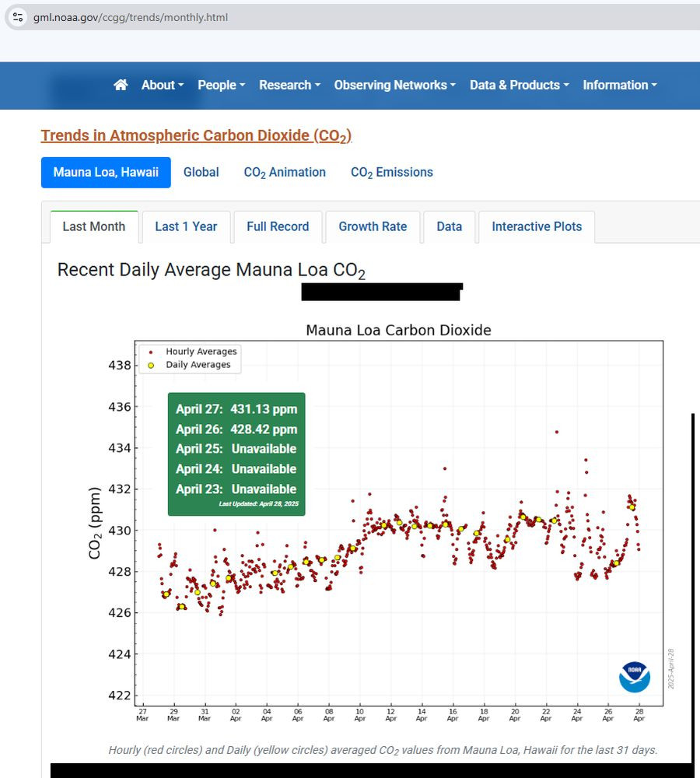Open Trends in Atmospheric Carbon Dioxide link
The height and width of the screenshot is (778, 700).
pos(197,135)
